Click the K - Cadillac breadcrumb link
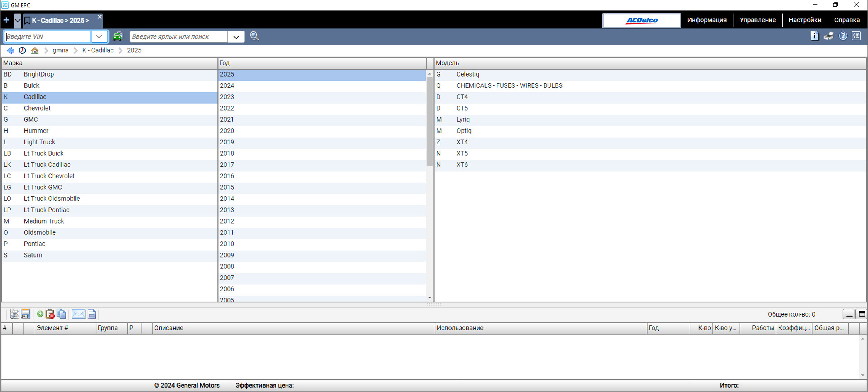 pyautogui.click(x=98, y=50)
